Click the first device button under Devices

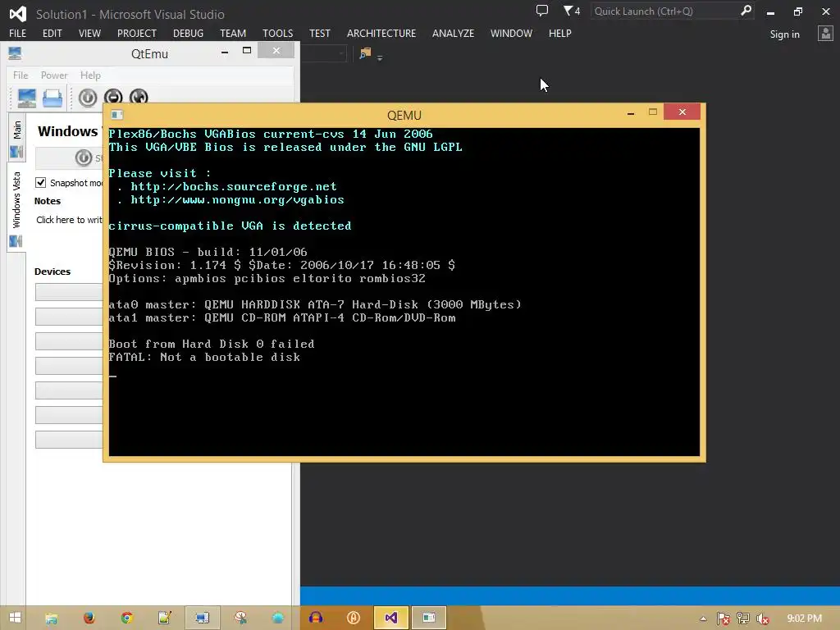[x=69, y=292]
